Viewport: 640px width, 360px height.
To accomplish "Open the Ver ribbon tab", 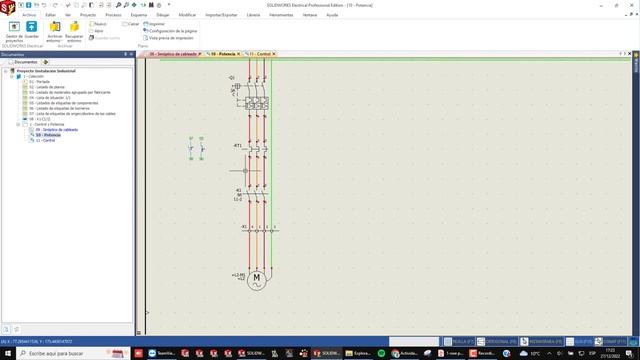I will [x=68, y=15].
